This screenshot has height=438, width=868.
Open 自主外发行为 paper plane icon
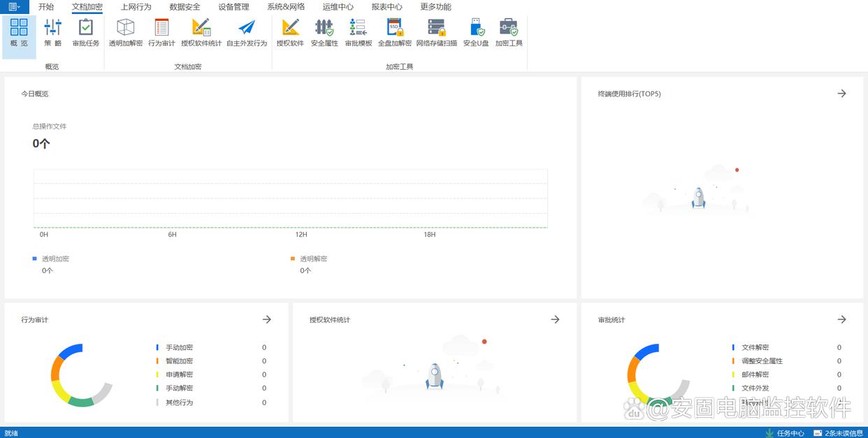click(x=247, y=33)
